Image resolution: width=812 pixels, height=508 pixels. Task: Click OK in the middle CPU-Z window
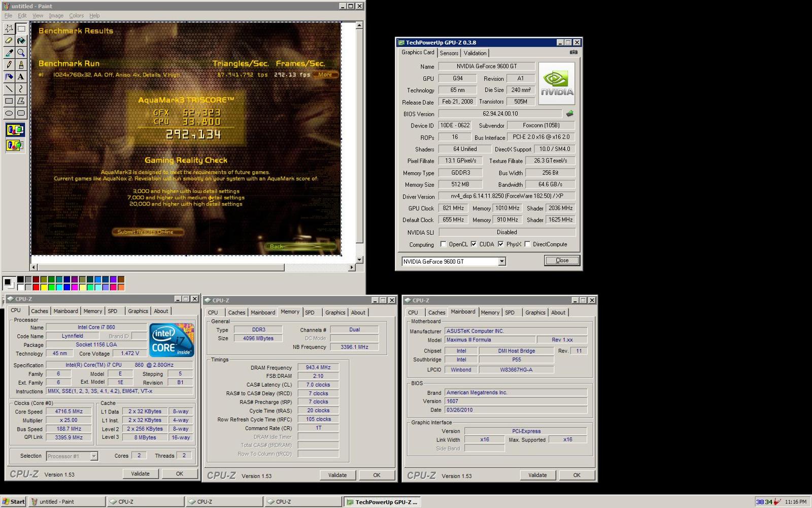[377, 475]
